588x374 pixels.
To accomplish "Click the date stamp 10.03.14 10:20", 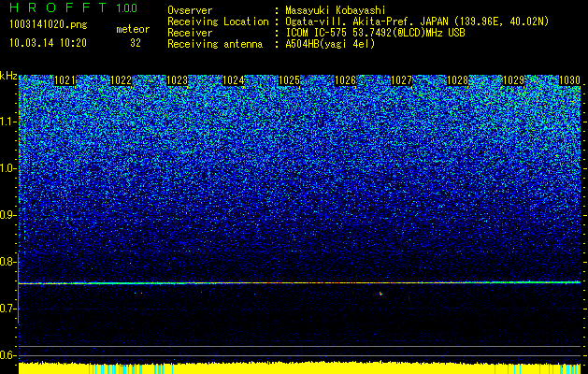I will pos(48,43).
